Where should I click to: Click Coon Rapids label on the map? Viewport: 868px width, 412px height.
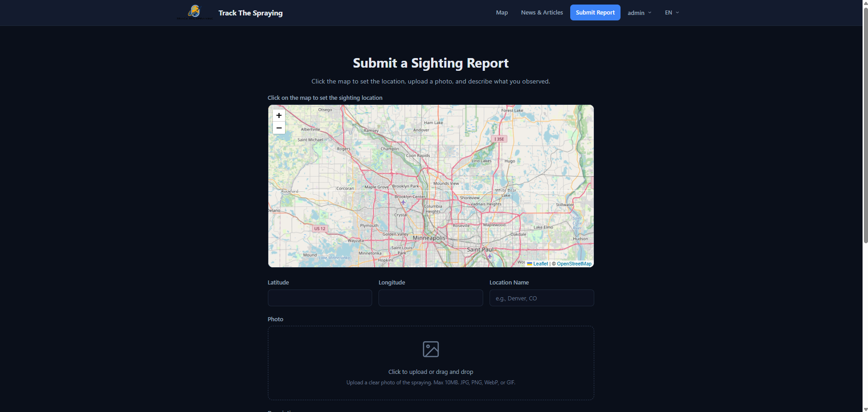(x=418, y=156)
